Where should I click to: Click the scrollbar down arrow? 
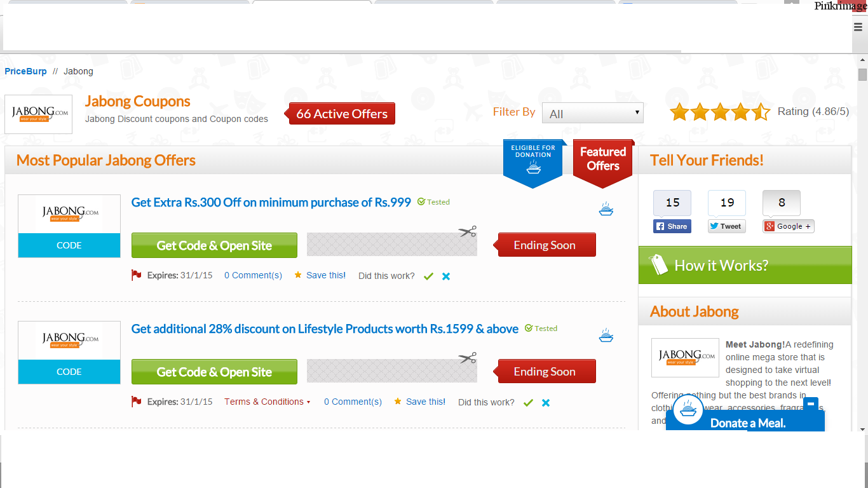click(x=862, y=429)
